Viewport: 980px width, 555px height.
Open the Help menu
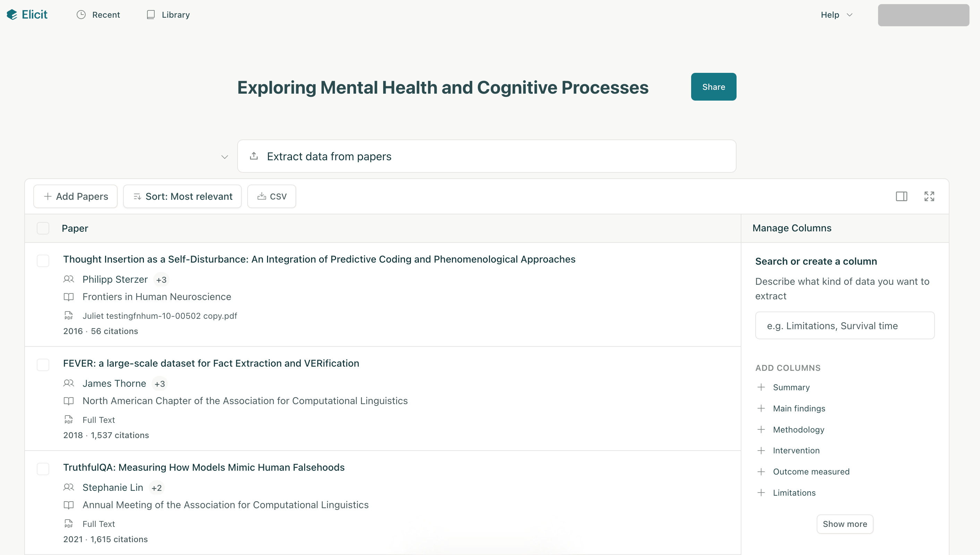836,15
